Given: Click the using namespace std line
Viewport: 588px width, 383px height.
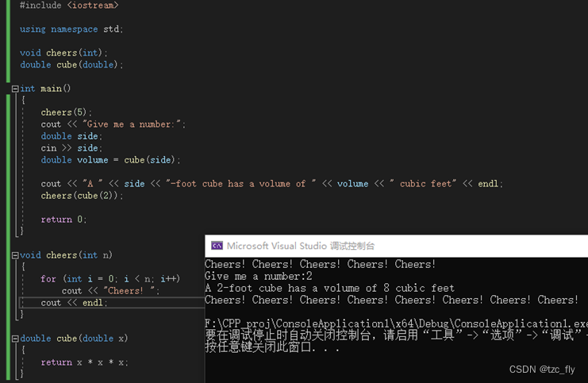Looking at the screenshot, I should tap(71, 29).
